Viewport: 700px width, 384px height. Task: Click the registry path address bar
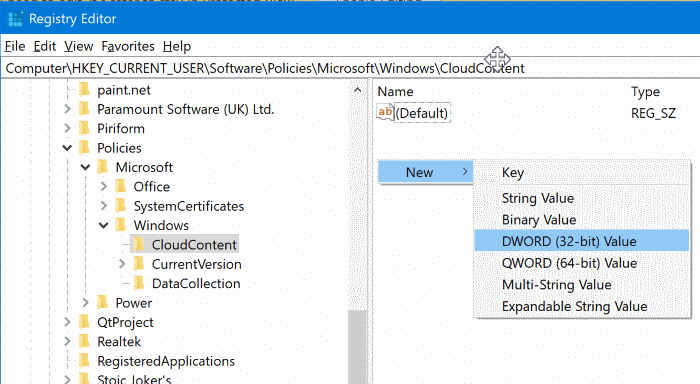[350, 68]
